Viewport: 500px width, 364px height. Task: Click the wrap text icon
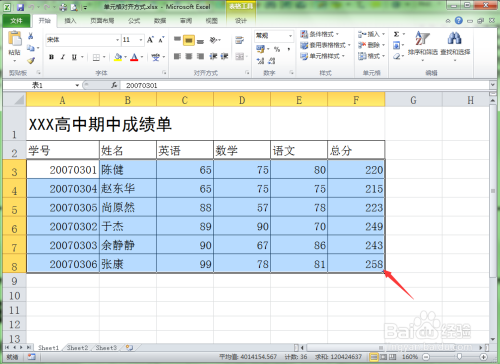point(239,40)
